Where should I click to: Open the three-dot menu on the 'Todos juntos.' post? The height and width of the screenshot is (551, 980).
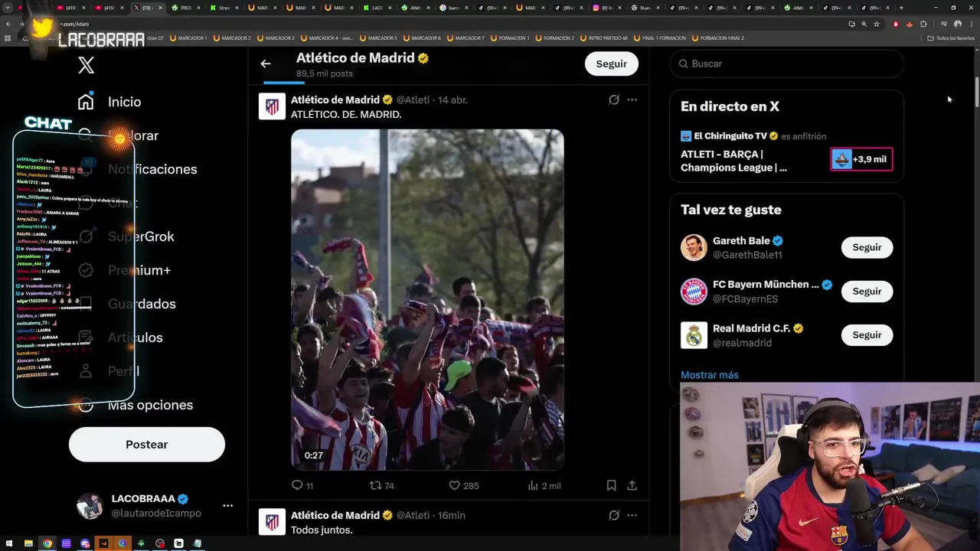click(632, 515)
